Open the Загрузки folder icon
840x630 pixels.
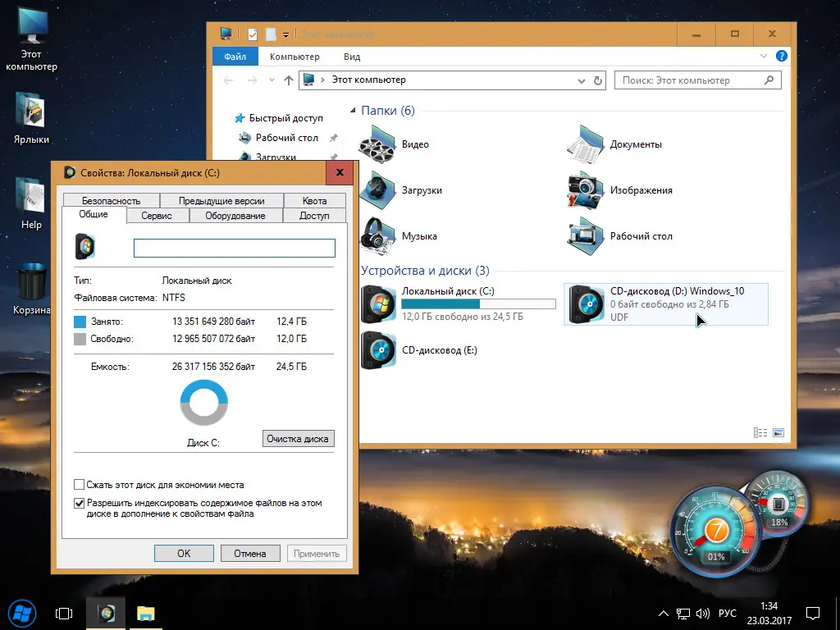click(377, 190)
